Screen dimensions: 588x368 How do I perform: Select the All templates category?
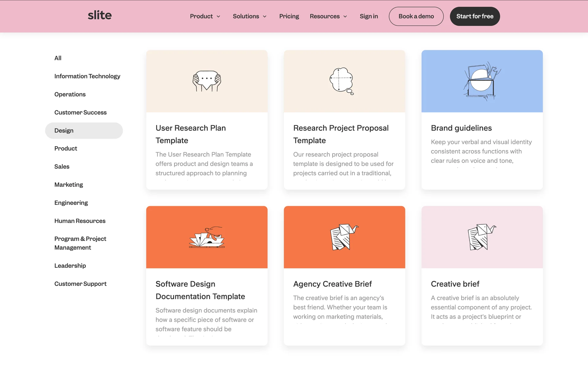[x=58, y=58]
